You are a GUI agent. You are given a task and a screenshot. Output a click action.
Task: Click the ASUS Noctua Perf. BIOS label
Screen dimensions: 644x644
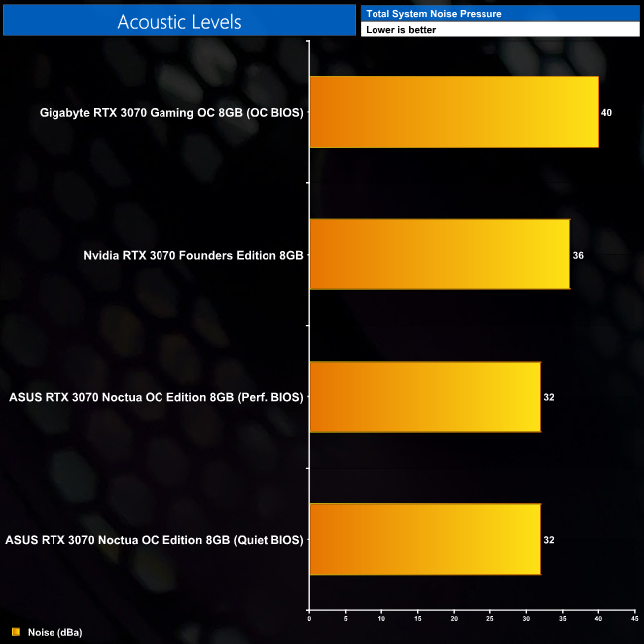[157, 397]
